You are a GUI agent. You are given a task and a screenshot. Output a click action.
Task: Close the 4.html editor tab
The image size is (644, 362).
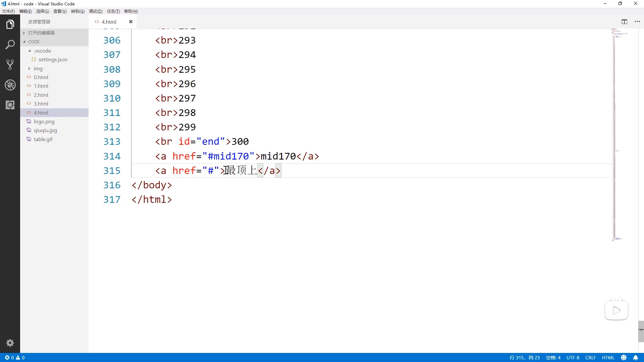[x=131, y=22]
